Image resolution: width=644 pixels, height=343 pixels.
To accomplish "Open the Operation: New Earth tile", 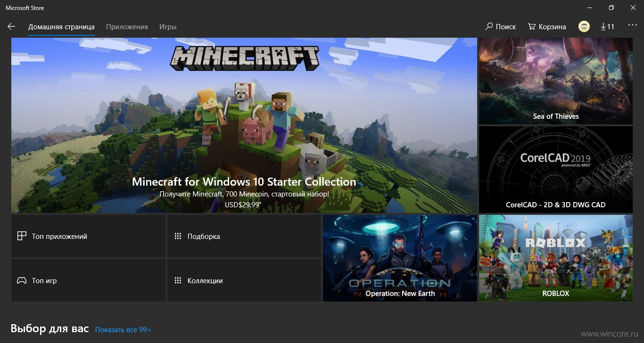I will 400,258.
